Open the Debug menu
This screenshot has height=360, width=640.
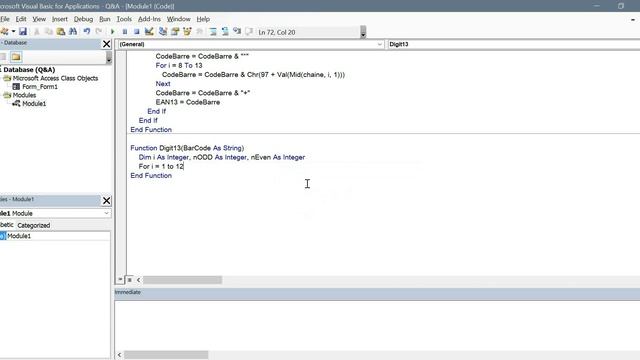tap(83, 19)
